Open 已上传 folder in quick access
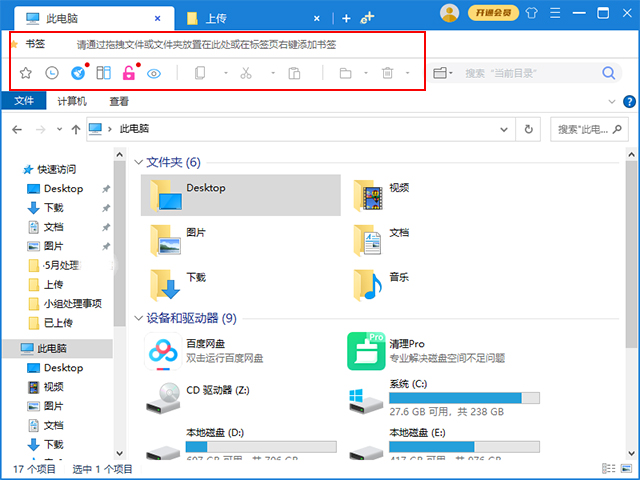 [x=51, y=323]
